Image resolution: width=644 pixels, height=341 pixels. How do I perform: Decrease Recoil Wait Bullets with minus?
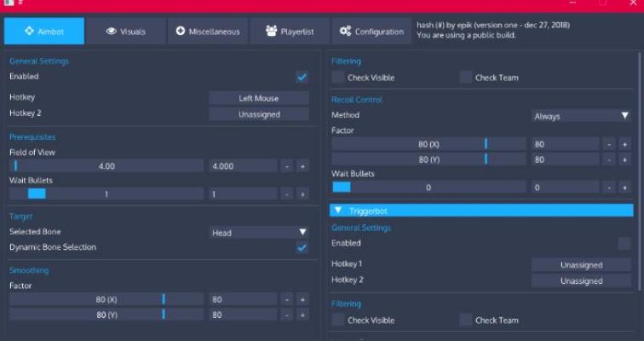(x=609, y=188)
